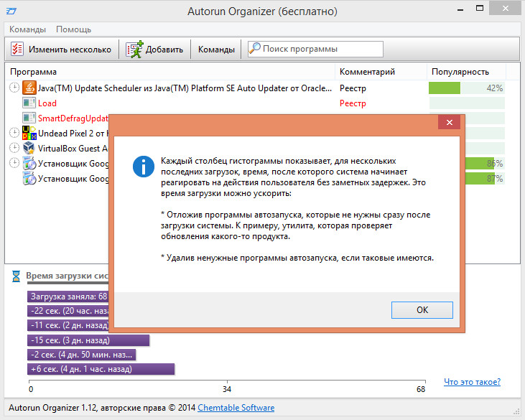Focus the Поиск программы search field
Screen dimensions: 525x420
[315, 50]
